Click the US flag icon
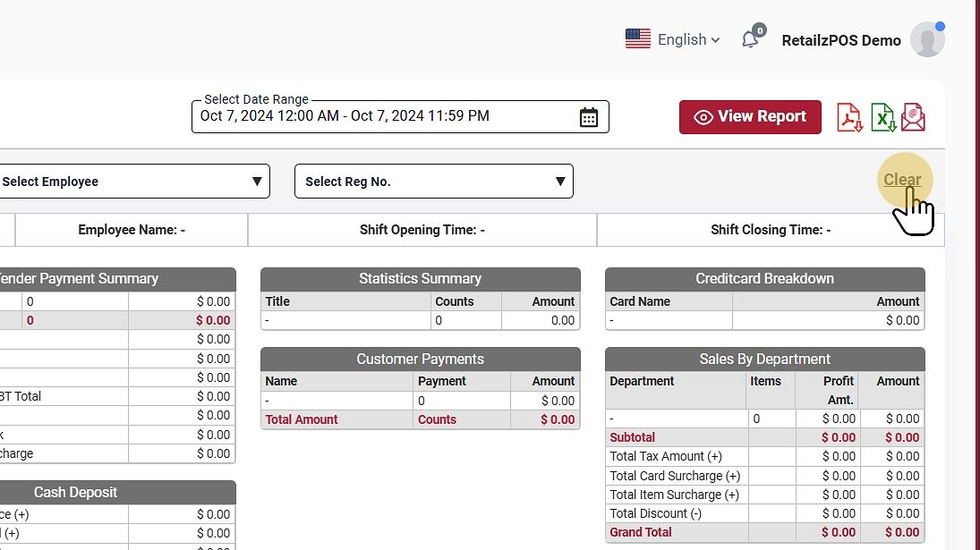 [638, 39]
